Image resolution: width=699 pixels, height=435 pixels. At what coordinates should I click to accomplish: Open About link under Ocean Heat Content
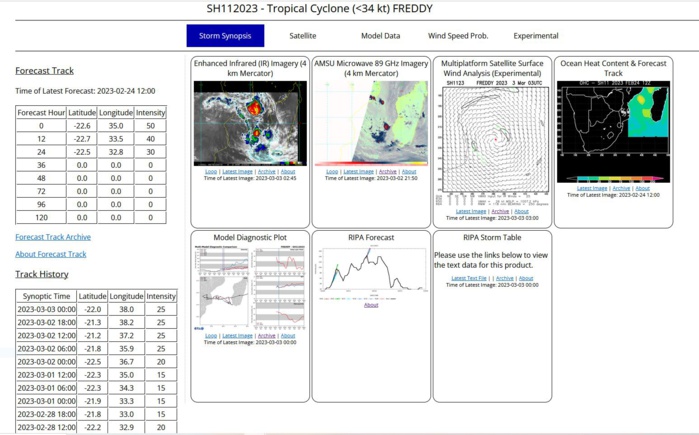(x=642, y=188)
